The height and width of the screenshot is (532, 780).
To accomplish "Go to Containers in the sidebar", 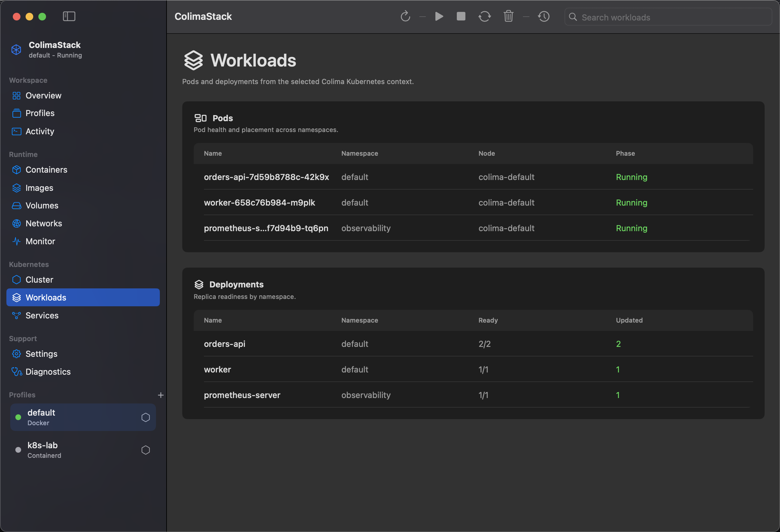I will (x=83, y=170).
